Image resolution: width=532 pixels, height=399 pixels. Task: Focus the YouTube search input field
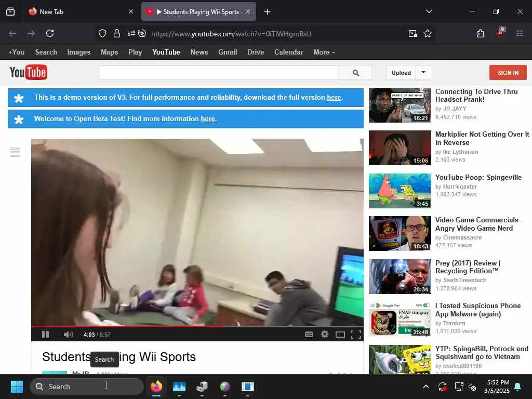[219, 73]
